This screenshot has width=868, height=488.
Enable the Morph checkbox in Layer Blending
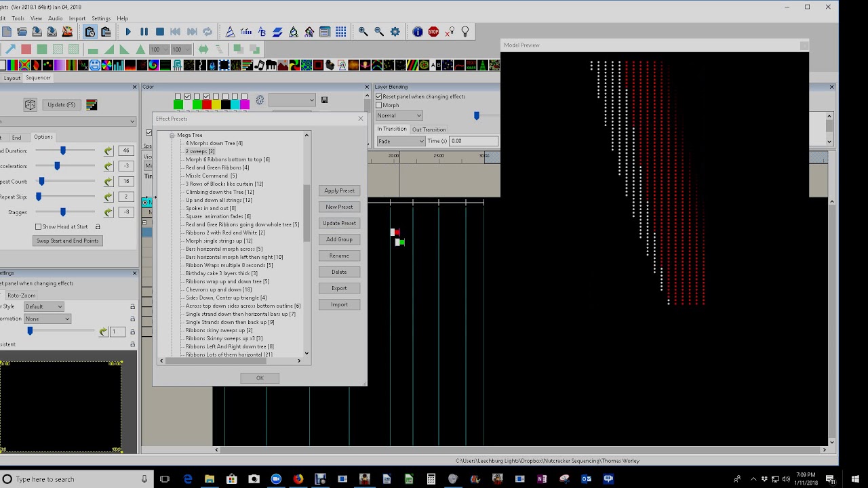(379, 105)
